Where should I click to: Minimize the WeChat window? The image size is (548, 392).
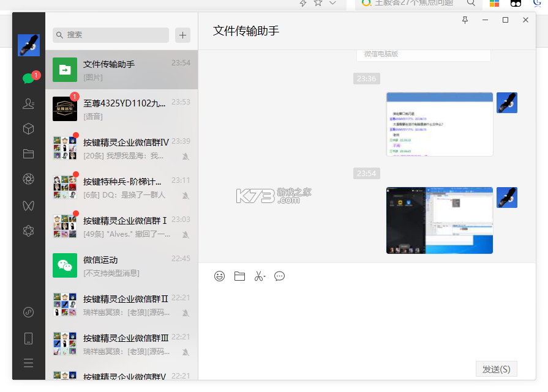485,20
